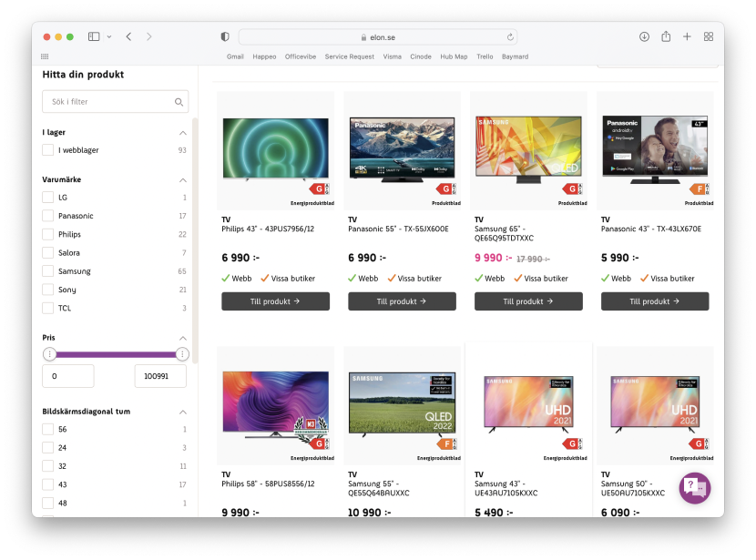Open sidebar options dropdown arrow
Image resolution: width=756 pixels, height=560 pixels.
109,36
